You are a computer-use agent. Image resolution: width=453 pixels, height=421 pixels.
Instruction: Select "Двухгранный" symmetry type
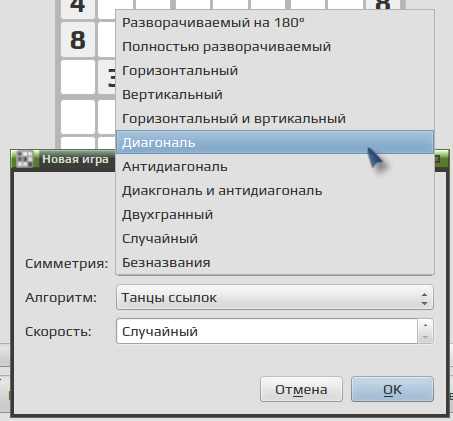click(275, 215)
